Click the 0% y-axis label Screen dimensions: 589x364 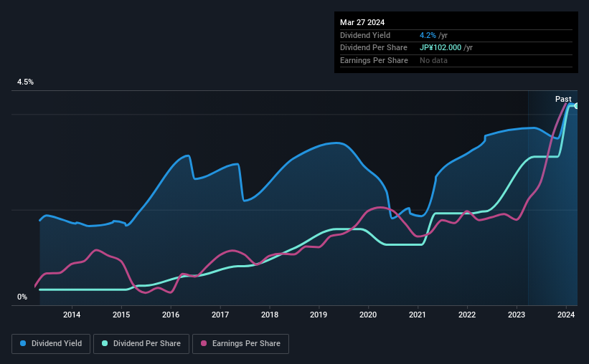click(x=22, y=297)
